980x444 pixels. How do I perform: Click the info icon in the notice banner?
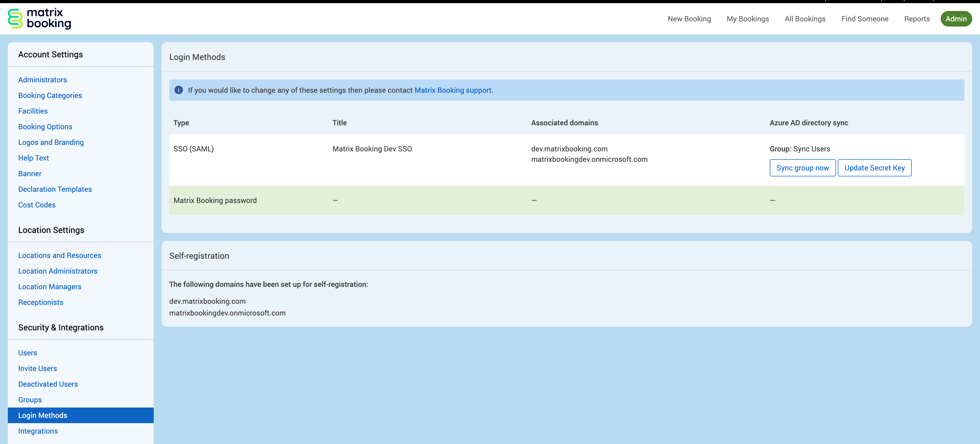[178, 90]
